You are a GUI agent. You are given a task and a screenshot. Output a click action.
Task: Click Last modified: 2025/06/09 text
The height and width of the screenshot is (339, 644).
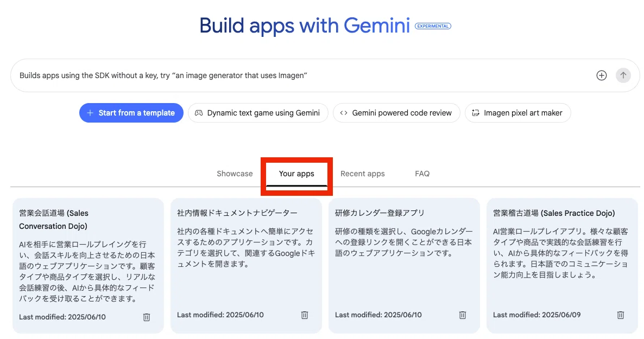coord(537,315)
